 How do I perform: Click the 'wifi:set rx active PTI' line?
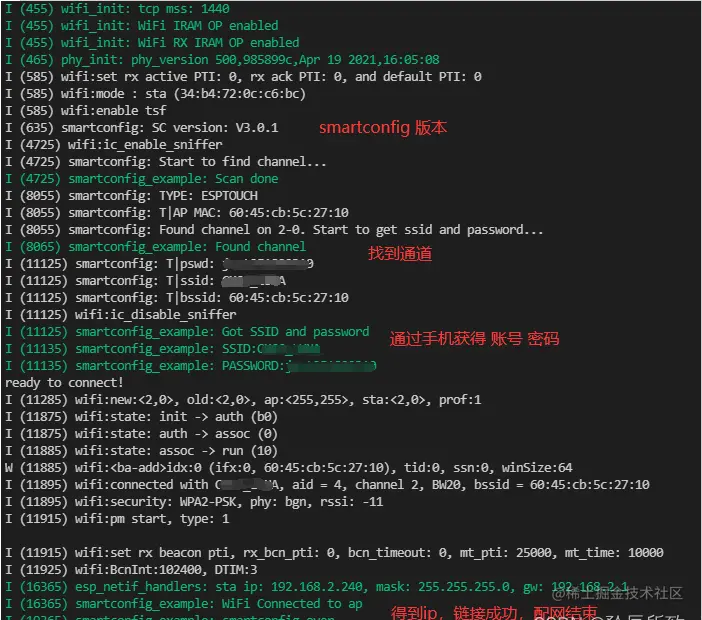243,77
